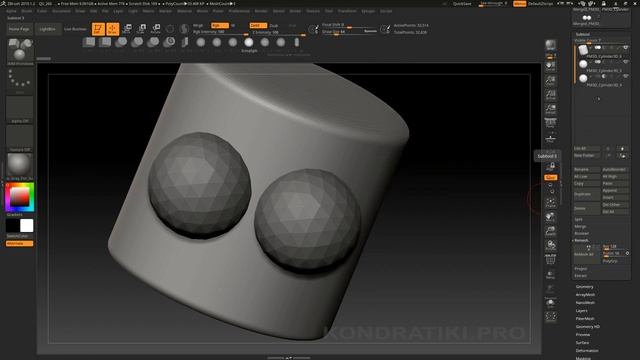Click the Scroll canvas icon
This screenshot has width=640, height=360.
point(551,67)
